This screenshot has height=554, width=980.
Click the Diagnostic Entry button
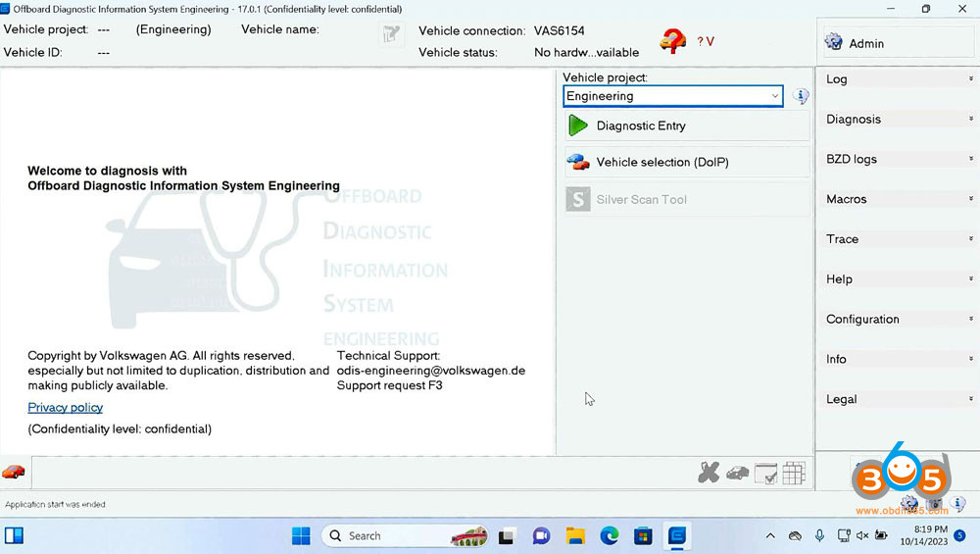[687, 126]
